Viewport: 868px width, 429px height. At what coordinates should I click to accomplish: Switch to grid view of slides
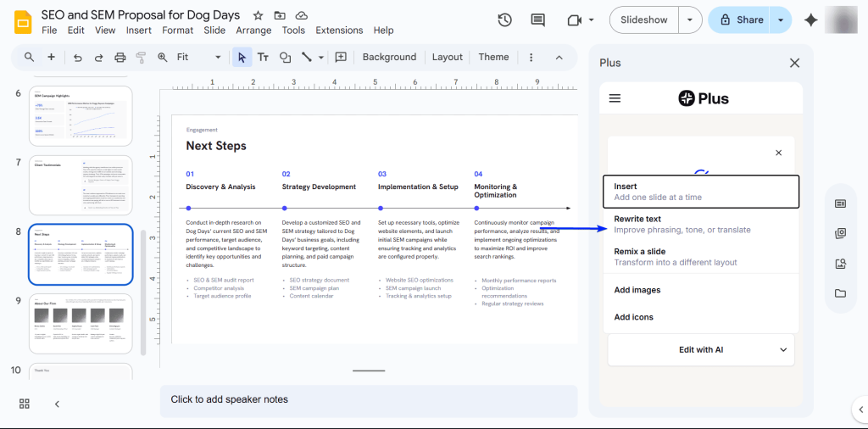pyautogui.click(x=25, y=404)
